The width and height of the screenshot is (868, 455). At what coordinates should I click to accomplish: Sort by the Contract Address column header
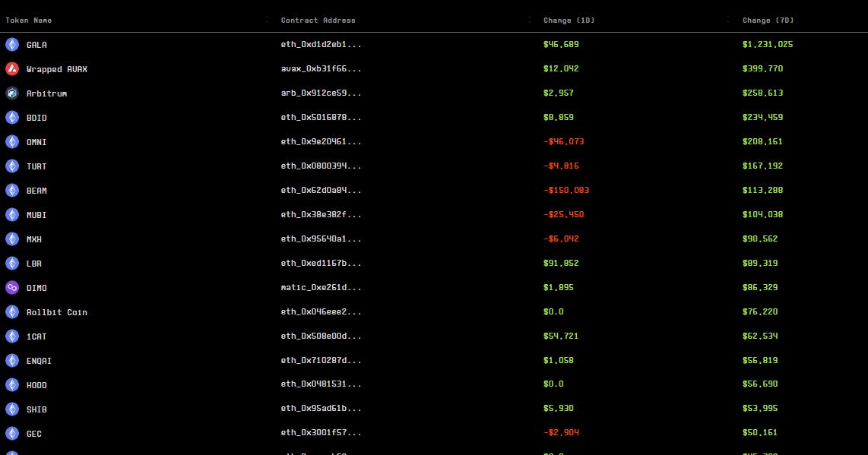pos(318,21)
